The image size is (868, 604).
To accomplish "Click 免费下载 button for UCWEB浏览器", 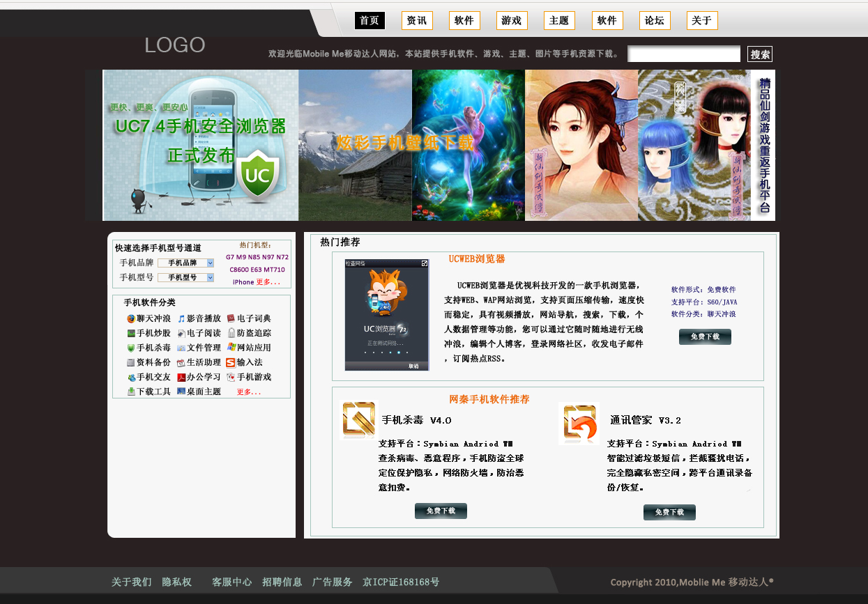I will click(705, 337).
